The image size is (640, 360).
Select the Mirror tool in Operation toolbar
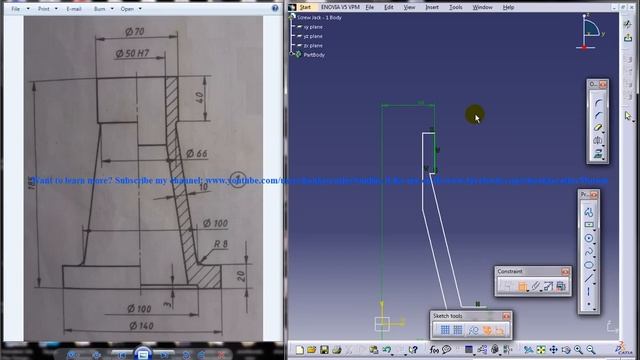(x=598, y=140)
